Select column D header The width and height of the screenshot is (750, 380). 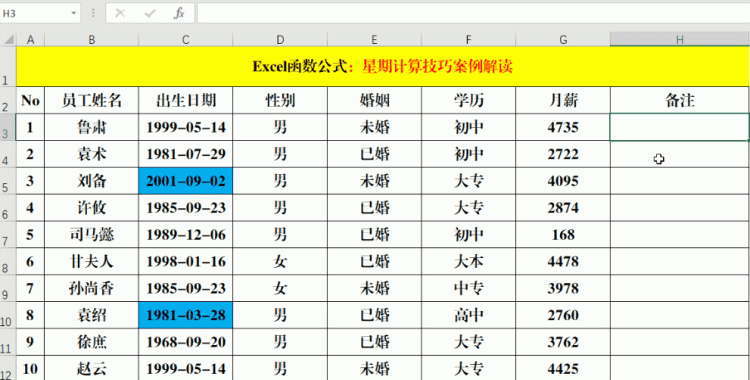point(280,40)
